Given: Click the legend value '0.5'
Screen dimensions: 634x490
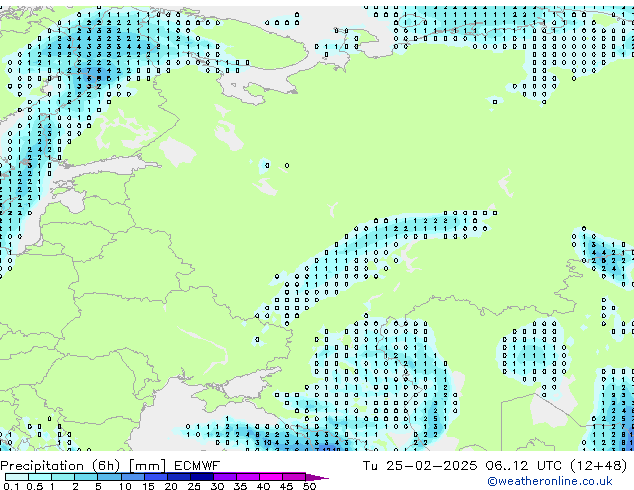Looking at the screenshot, I should tap(34, 486).
